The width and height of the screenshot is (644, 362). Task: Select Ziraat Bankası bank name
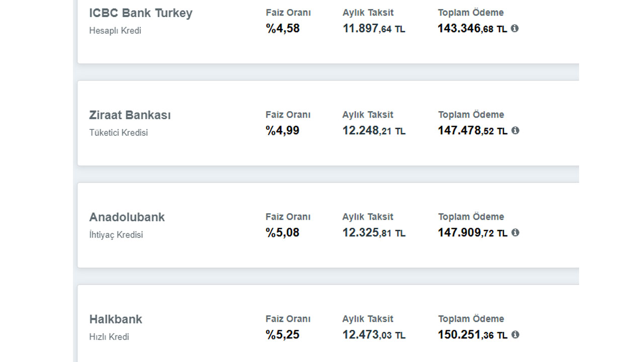click(x=130, y=115)
